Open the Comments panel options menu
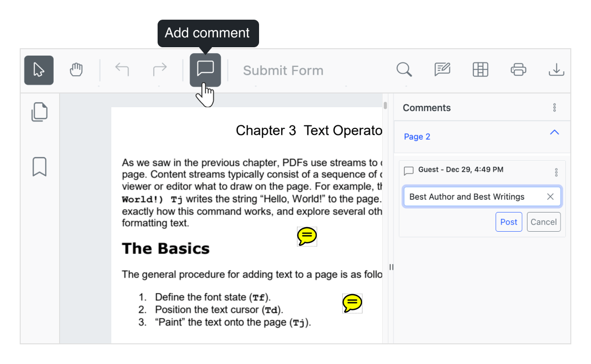Image resolution: width=591 pixels, height=364 pixels. pyautogui.click(x=555, y=107)
